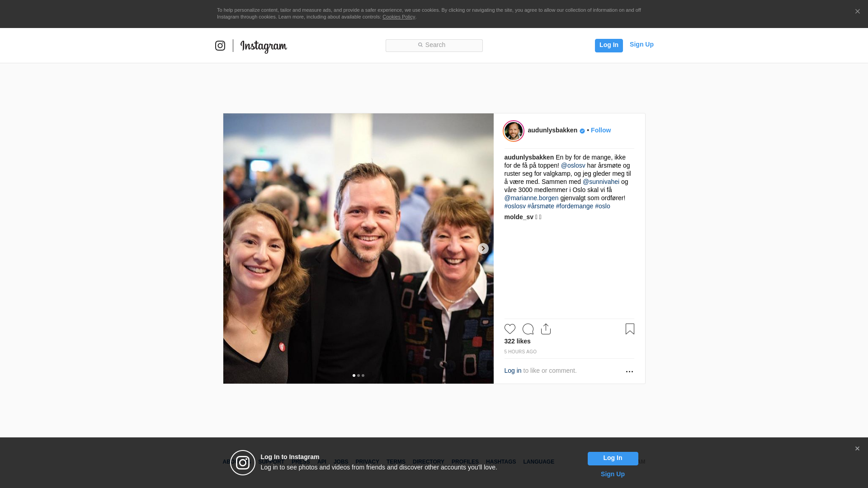Image resolution: width=868 pixels, height=488 pixels.
Task: Share the post using the share icon
Action: pyautogui.click(x=546, y=329)
